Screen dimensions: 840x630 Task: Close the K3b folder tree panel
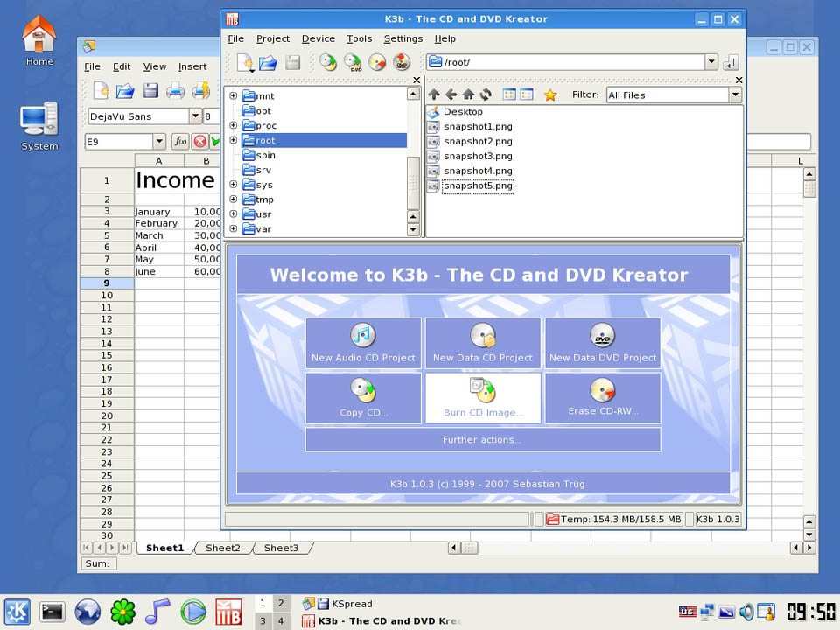[416, 80]
